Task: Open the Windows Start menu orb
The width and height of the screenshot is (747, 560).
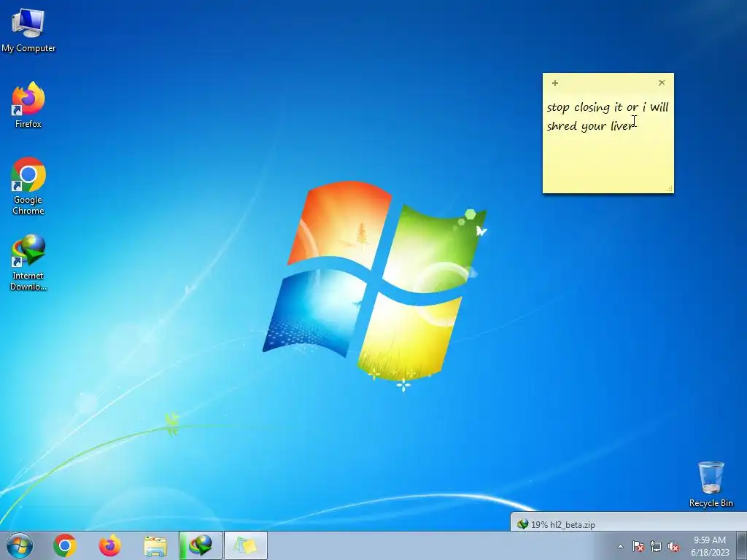Action: click(x=20, y=545)
